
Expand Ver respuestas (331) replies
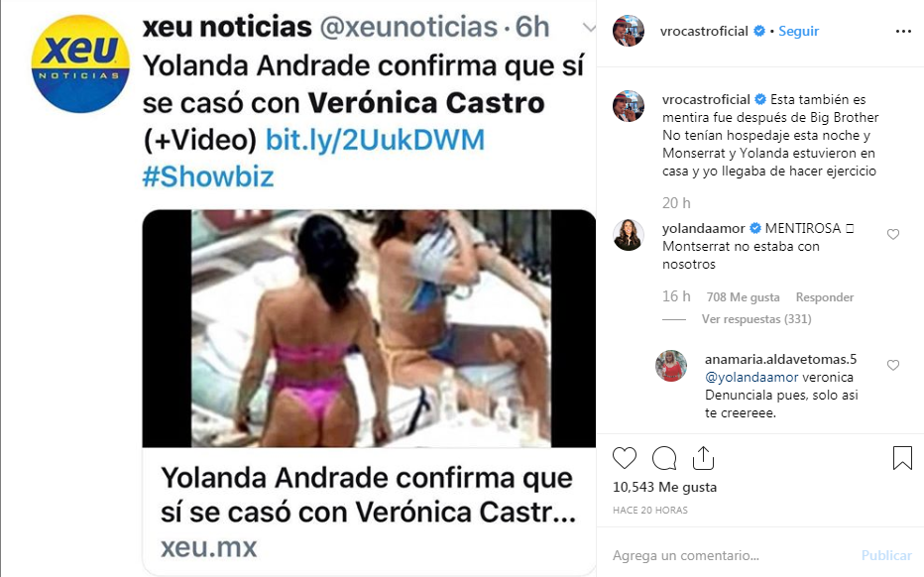[756, 319]
